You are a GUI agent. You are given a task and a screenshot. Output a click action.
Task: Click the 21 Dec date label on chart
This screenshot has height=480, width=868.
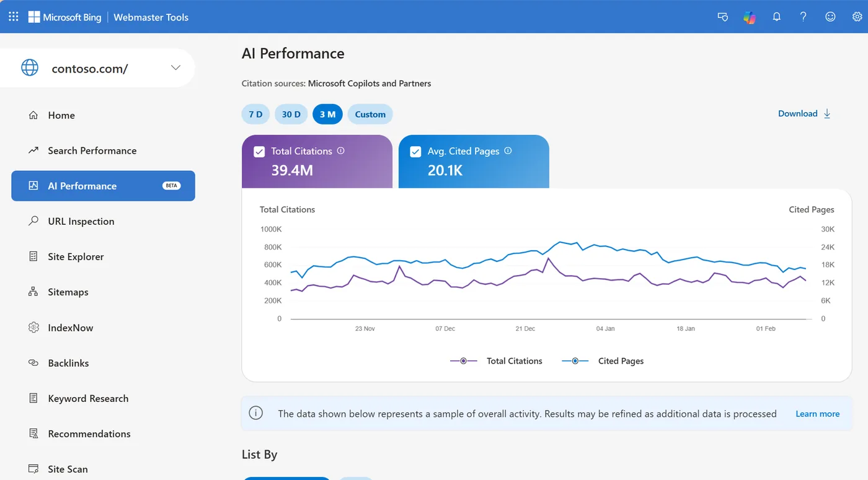point(525,329)
